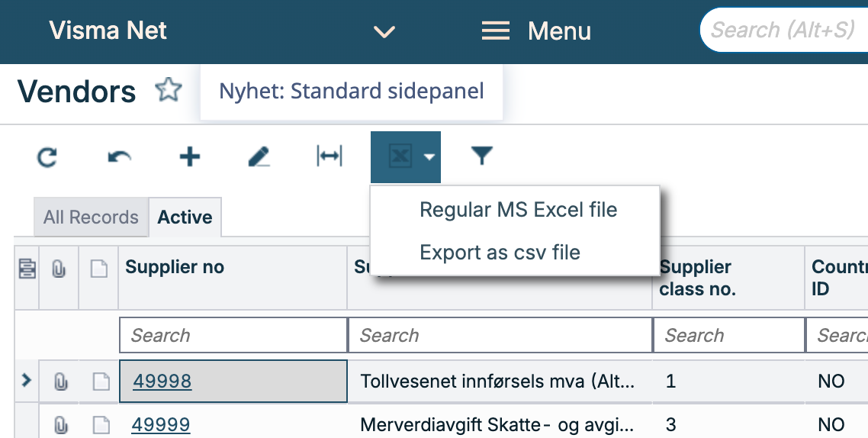
Task: Open supplier 49999 link
Action: pyautogui.click(x=161, y=424)
